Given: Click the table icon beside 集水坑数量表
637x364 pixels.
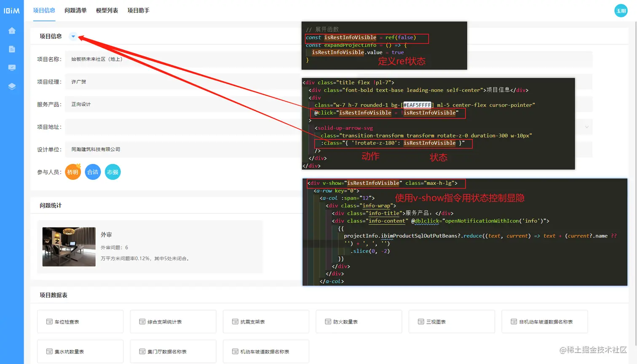Looking at the screenshot, I should (x=49, y=351).
